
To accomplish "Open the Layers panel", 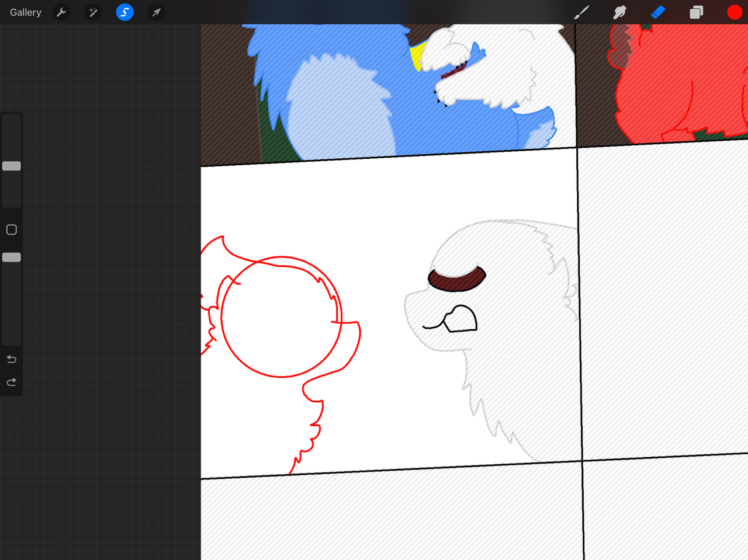I will pyautogui.click(x=696, y=12).
